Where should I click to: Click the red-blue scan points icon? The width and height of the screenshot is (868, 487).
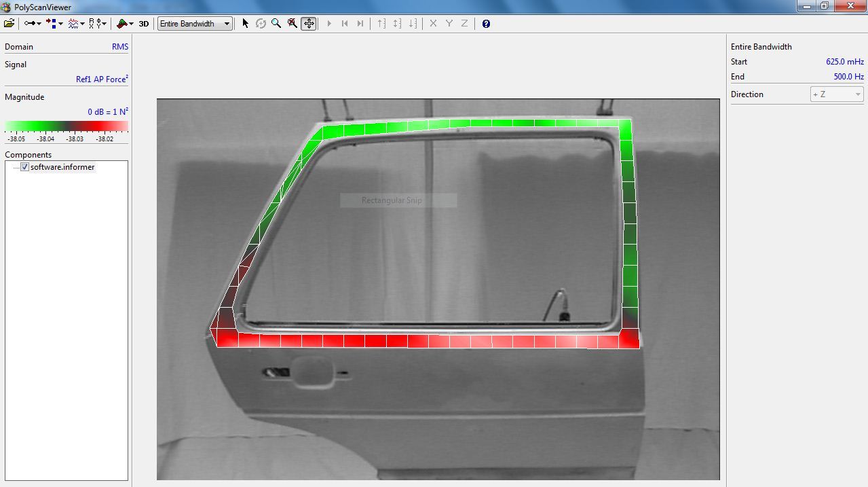51,23
